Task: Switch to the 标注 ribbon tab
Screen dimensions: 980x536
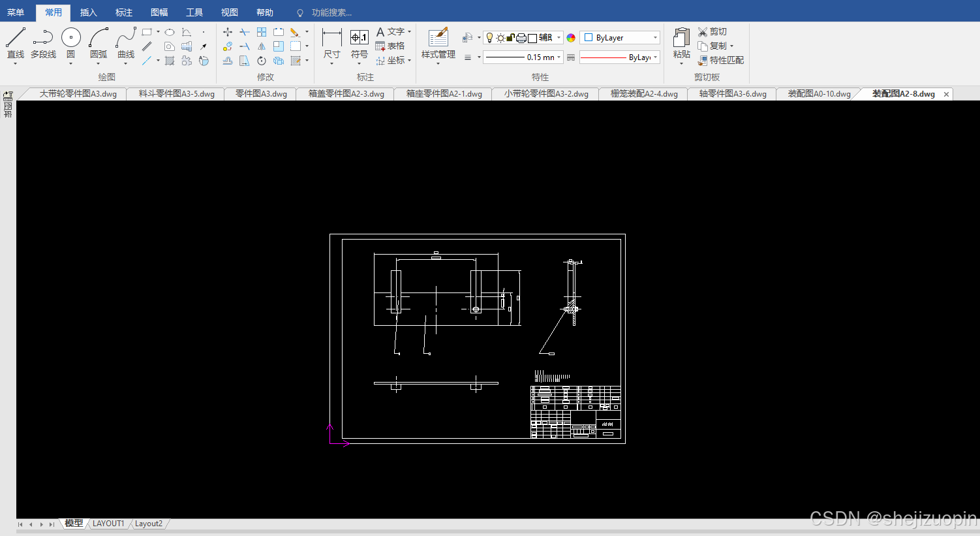Action: coord(123,12)
